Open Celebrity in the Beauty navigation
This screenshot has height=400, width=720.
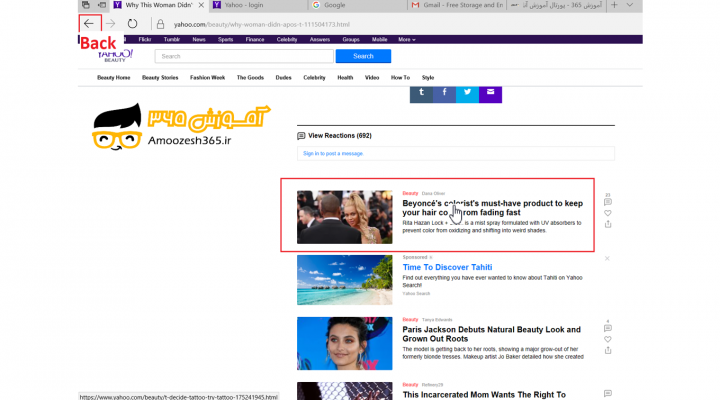pos(314,78)
